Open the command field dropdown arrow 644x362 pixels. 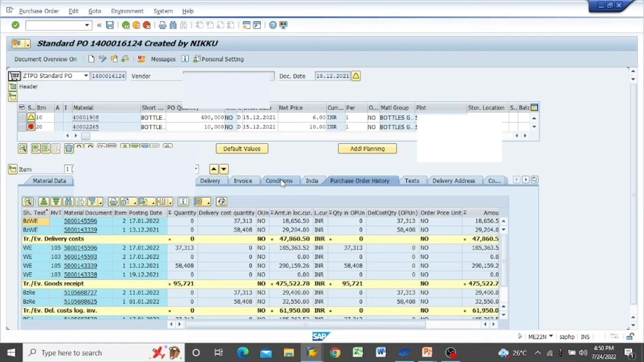tap(87, 25)
